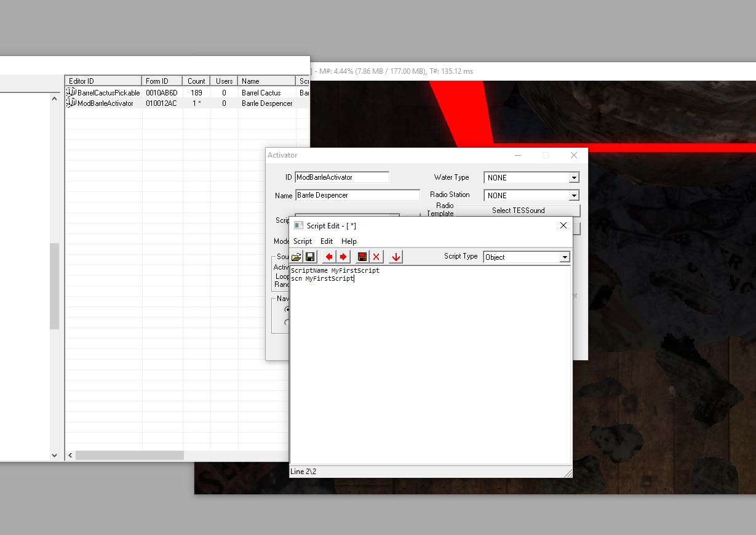Click the ModBarrleActivator row icon
This screenshot has width=756, height=535.
pos(71,103)
